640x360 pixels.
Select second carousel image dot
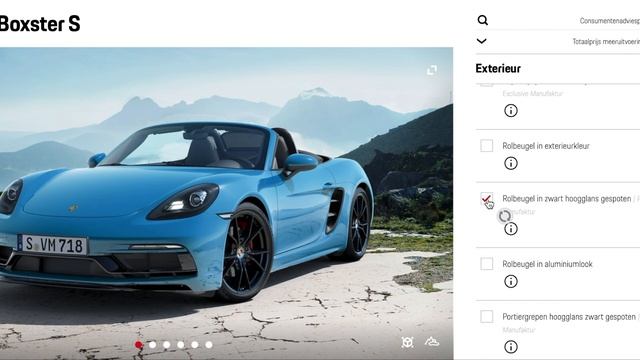[153, 345]
